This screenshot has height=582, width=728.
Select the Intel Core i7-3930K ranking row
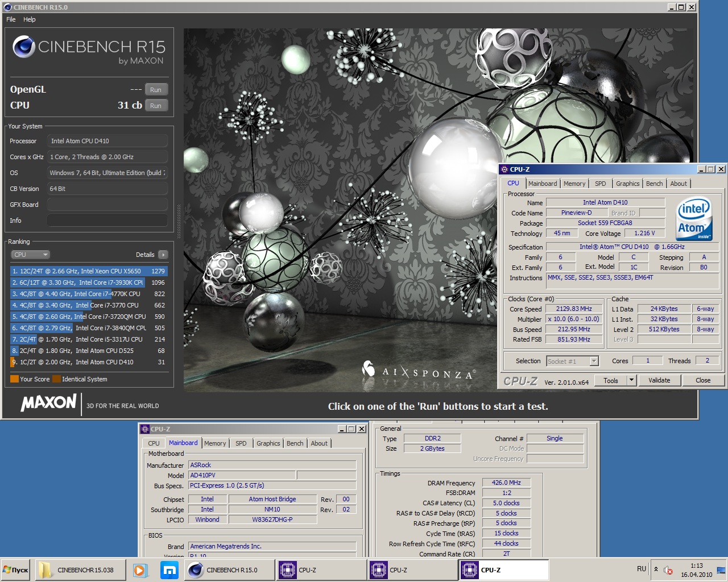88,282
